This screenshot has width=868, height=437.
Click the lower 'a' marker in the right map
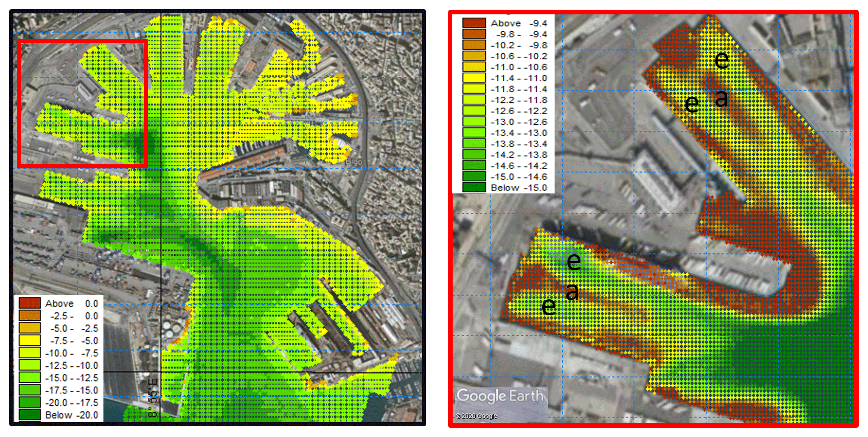click(x=572, y=292)
